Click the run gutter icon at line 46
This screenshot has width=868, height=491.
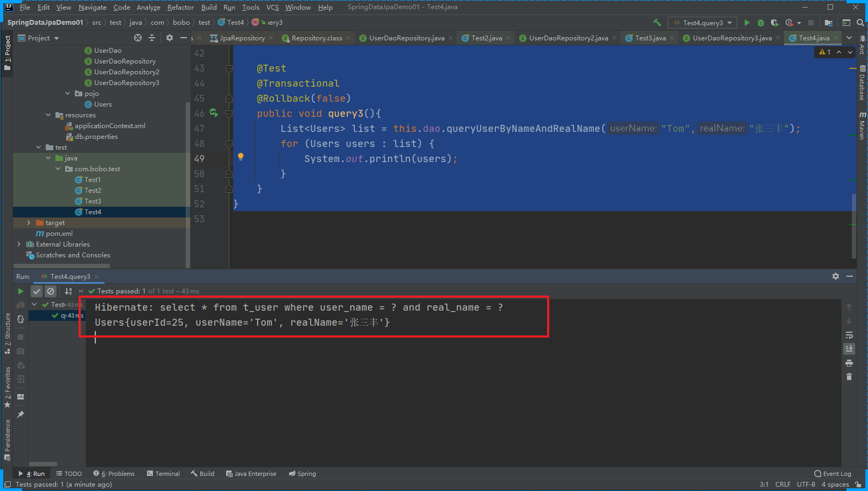click(214, 113)
